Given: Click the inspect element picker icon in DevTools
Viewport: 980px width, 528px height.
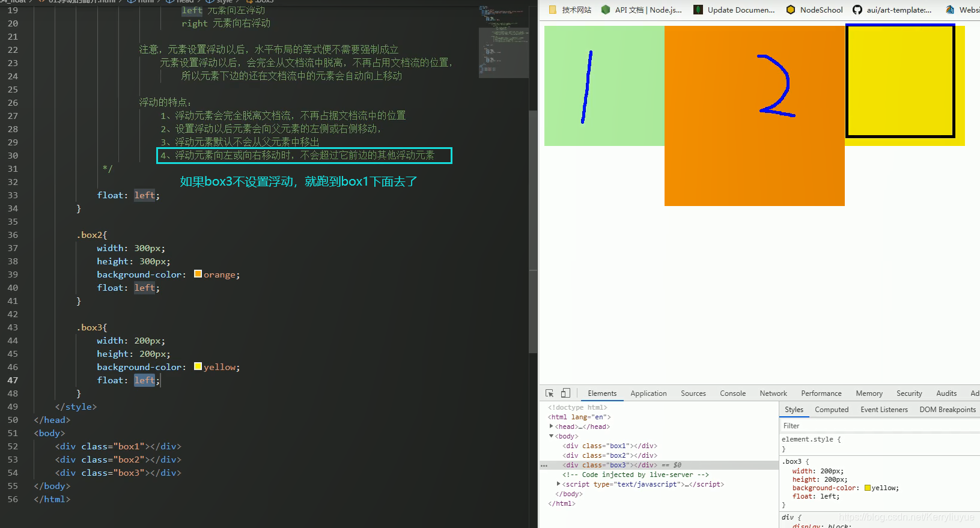Looking at the screenshot, I should point(549,393).
